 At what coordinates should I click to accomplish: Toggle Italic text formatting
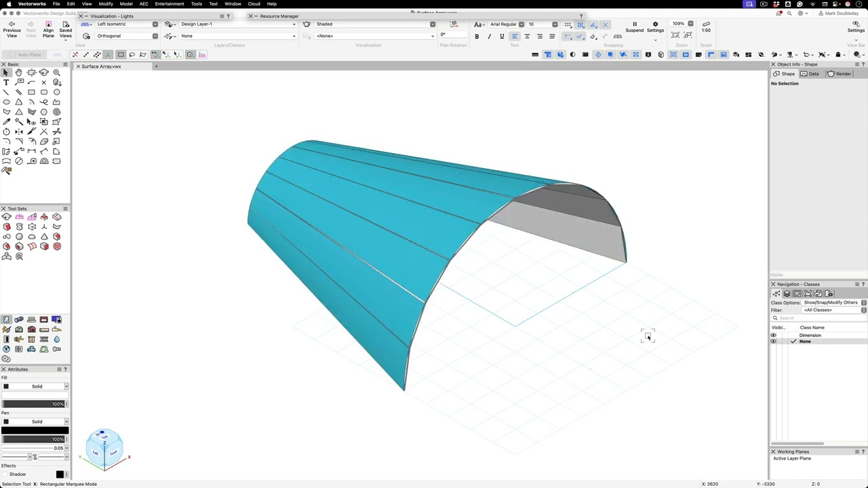(490, 36)
